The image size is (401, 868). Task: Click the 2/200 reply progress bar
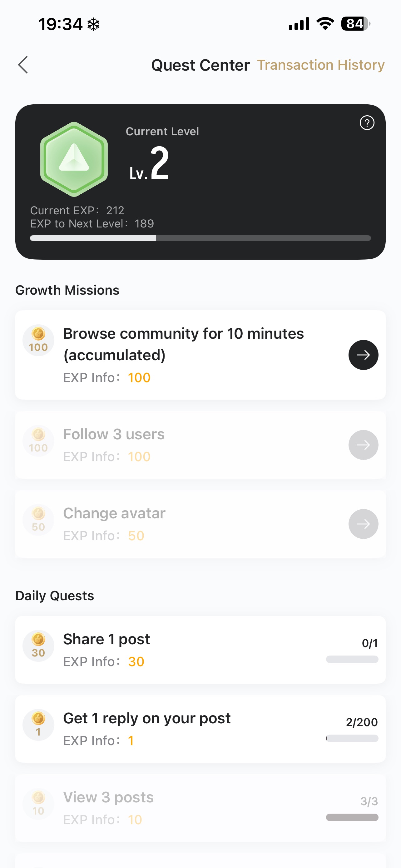(352, 739)
